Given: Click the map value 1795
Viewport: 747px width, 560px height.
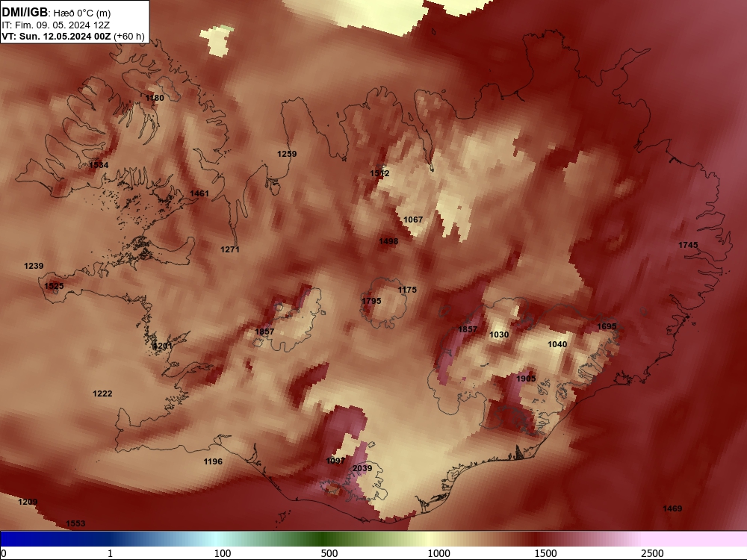Looking at the screenshot, I should click(371, 301).
